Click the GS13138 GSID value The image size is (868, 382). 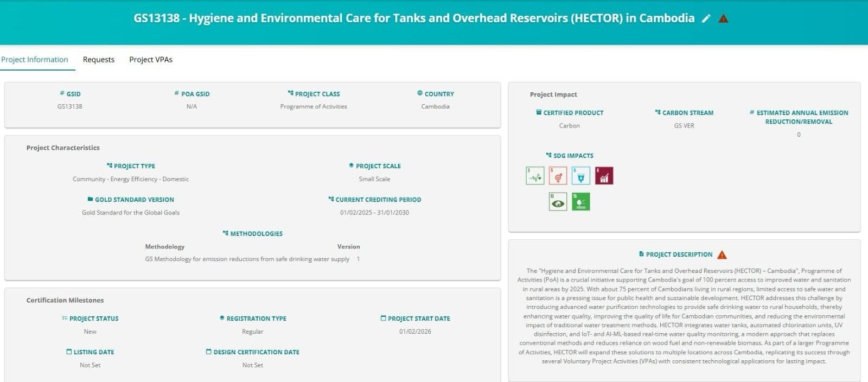(69, 106)
